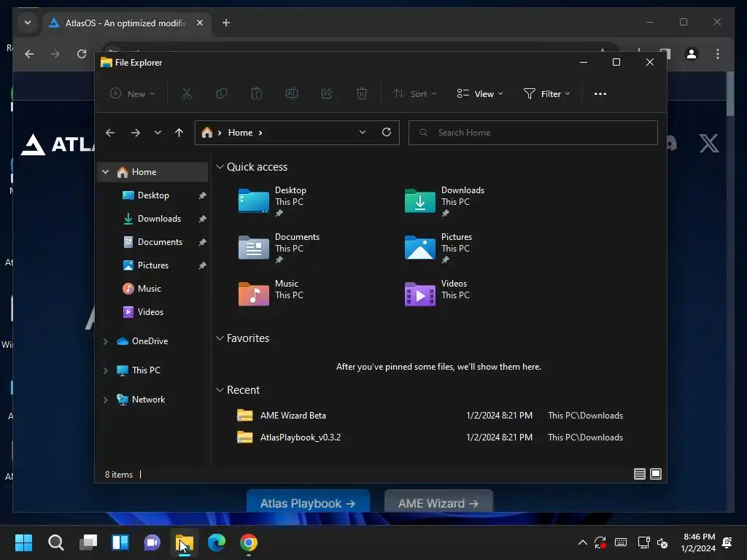The height and width of the screenshot is (560, 747).
Task: Open clock showing 8:46 PM 1/2/2024
Action: point(698,542)
